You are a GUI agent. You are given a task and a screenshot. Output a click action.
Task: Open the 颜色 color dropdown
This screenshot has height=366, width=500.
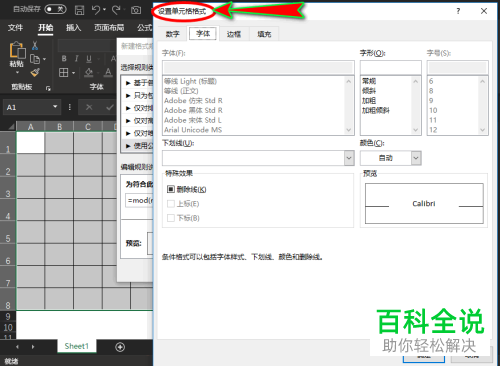(x=416, y=158)
